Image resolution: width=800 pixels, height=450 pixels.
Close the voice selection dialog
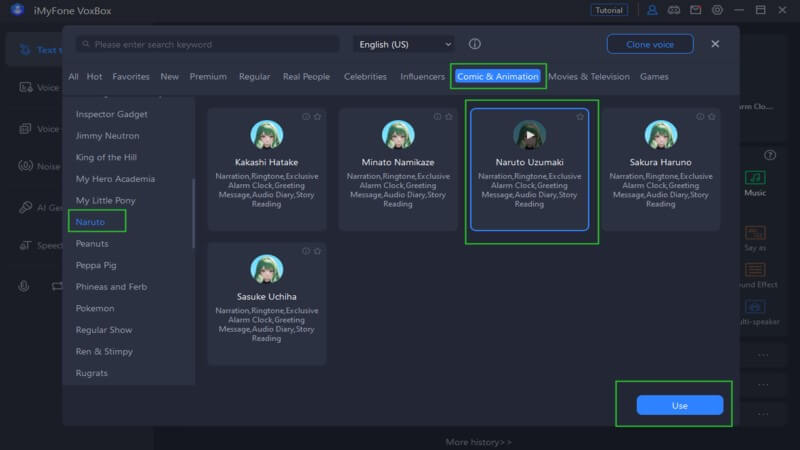coord(715,44)
